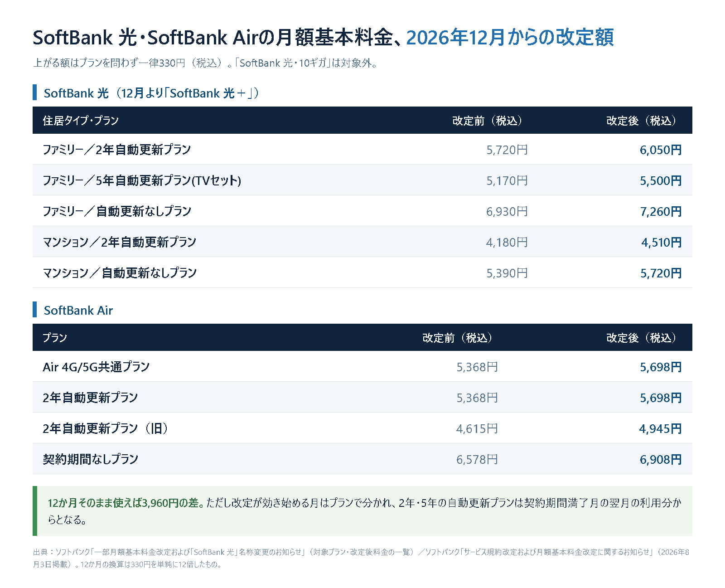The width and height of the screenshot is (725, 588).
Task: Click the 6,578円 price cell
Action: (x=477, y=460)
